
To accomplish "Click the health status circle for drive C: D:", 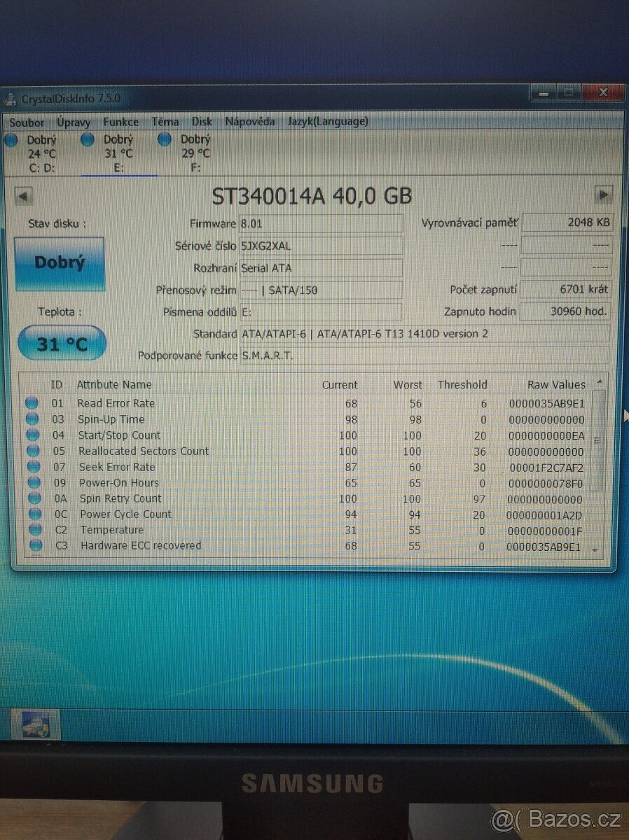I will pyautogui.click(x=12, y=139).
